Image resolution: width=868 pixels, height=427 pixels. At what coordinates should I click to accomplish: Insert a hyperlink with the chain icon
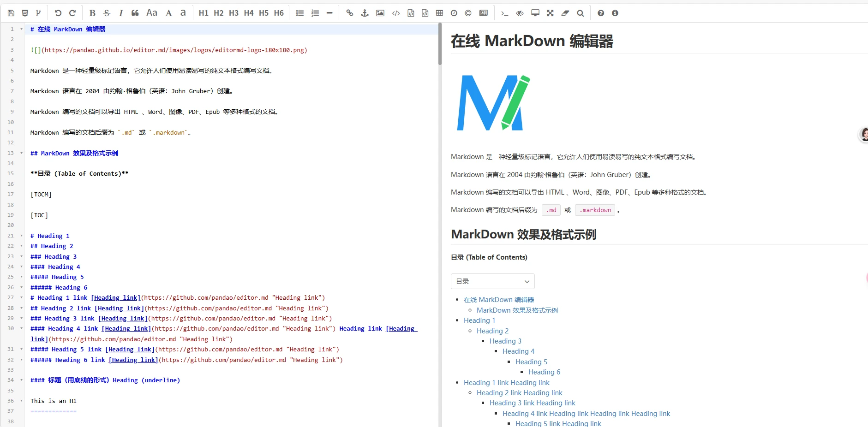point(350,13)
